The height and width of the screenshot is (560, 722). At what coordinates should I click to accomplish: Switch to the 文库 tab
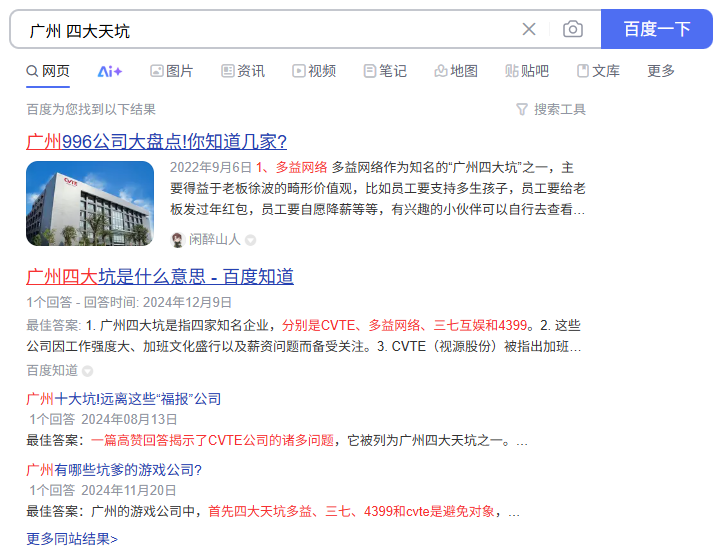click(598, 71)
